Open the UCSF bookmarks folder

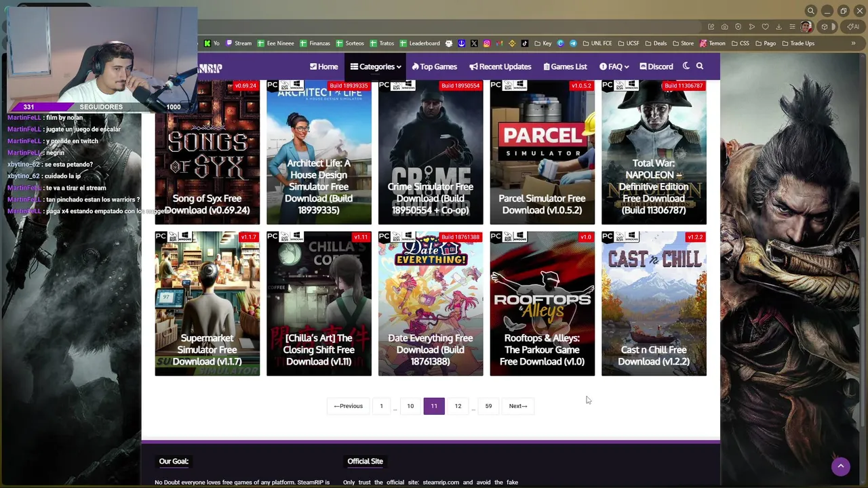629,43
